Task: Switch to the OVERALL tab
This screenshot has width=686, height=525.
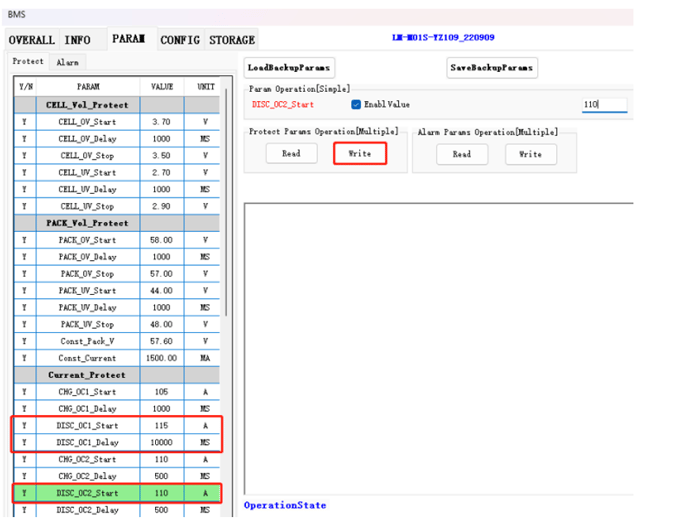Action: tap(31, 40)
